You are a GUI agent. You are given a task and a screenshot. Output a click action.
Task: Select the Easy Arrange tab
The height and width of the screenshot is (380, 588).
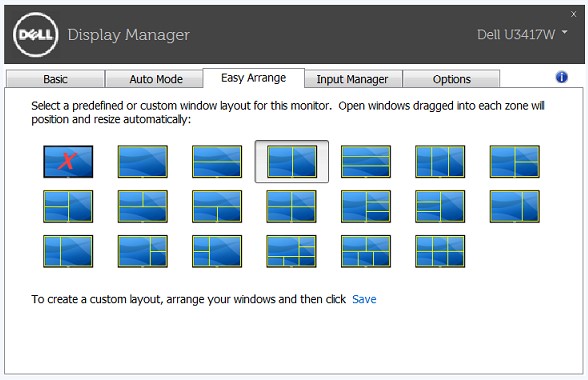coord(254,78)
